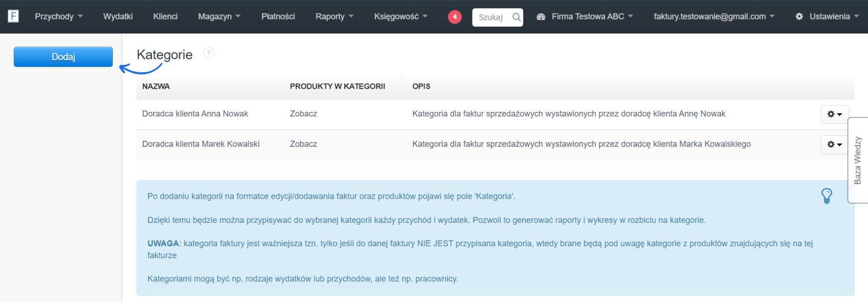Expand the Ustawienia settings menu
This screenshot has width=868, height=304.
point(834,16)
